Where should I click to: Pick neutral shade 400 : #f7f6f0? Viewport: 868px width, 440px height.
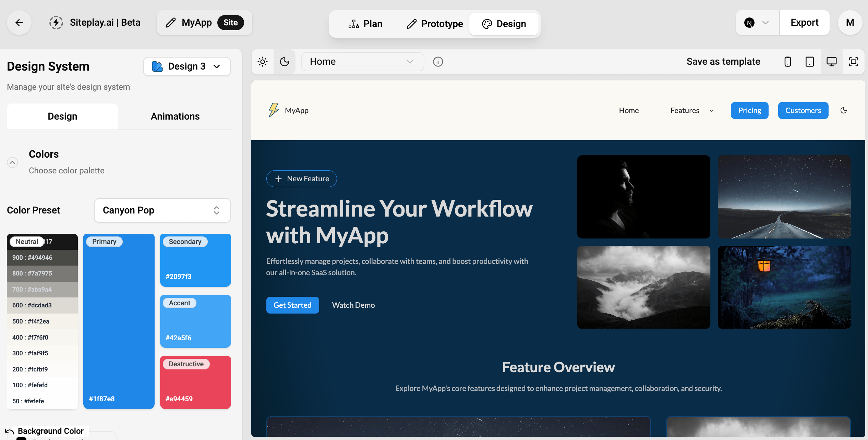point(42,338)
